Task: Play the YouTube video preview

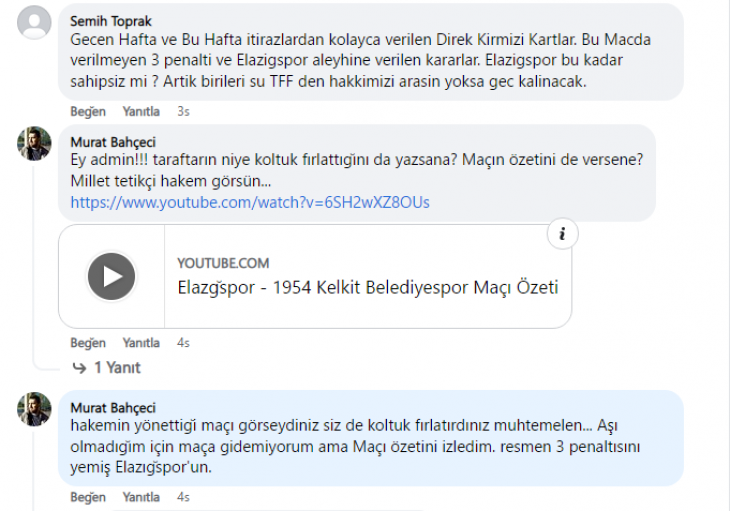Action: [x=111, y=276]
